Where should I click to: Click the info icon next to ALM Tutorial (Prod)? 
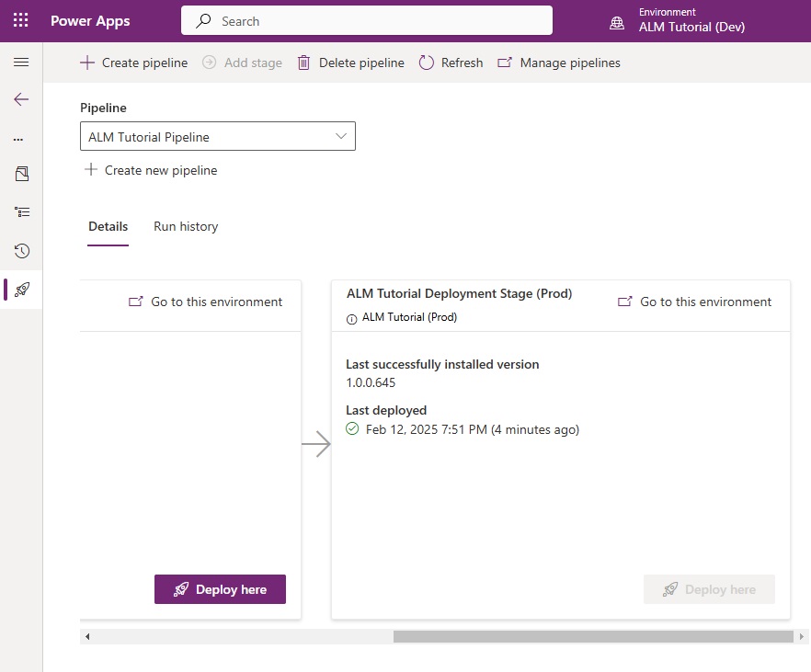[x=351, y=319]
